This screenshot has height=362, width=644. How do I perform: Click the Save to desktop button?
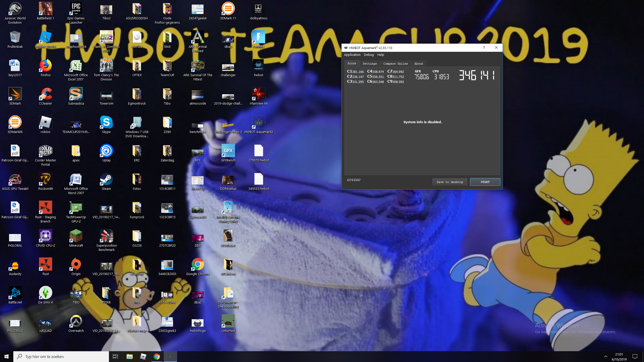[x=450, y=182]
